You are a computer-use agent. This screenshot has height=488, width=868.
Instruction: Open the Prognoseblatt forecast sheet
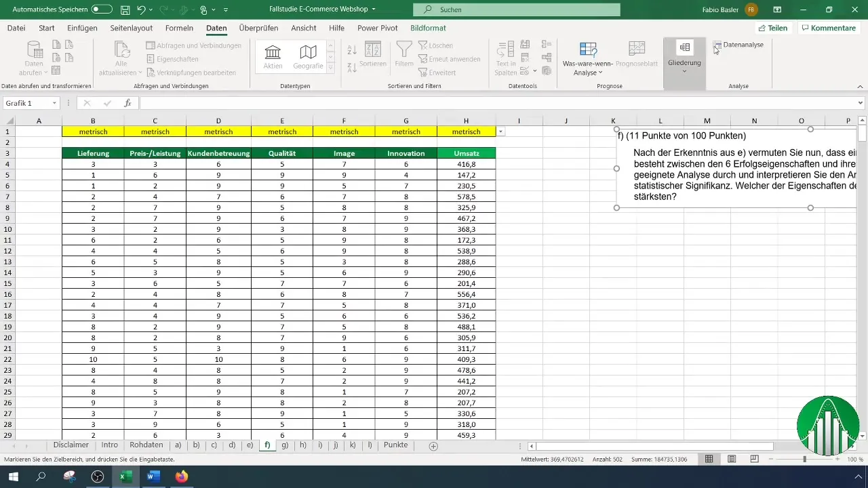tap(635, 54)
